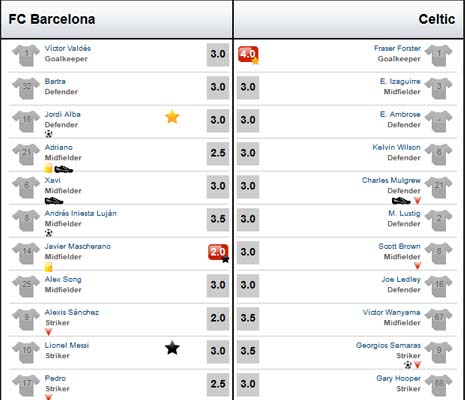Viewport: 465px width, 400px height.
Task: Click Fraser Forster's red 4.0 rating badge
Action: point(248,54)
